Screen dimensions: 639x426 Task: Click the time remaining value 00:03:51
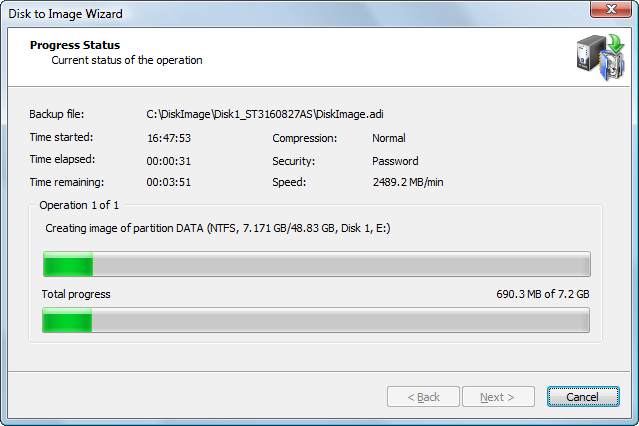169,183
